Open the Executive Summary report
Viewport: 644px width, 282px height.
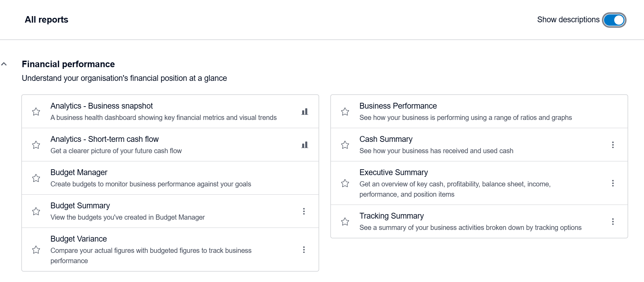click(394, 172)
